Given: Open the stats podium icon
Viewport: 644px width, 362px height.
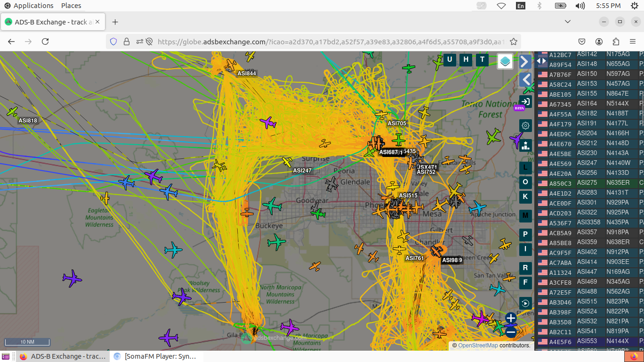Looking at the screenshot, I should [x=525, y=145].
